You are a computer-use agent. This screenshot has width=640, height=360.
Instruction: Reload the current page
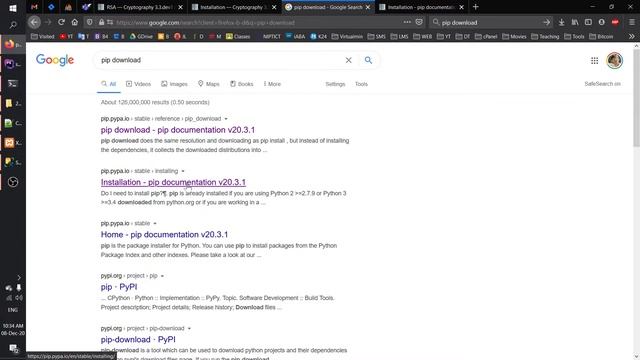(61, 22)
